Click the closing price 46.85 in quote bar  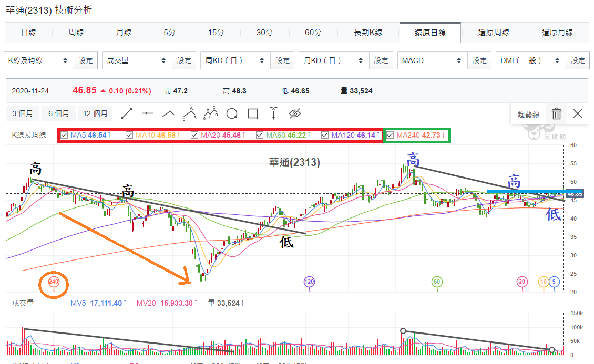point(85,90)
